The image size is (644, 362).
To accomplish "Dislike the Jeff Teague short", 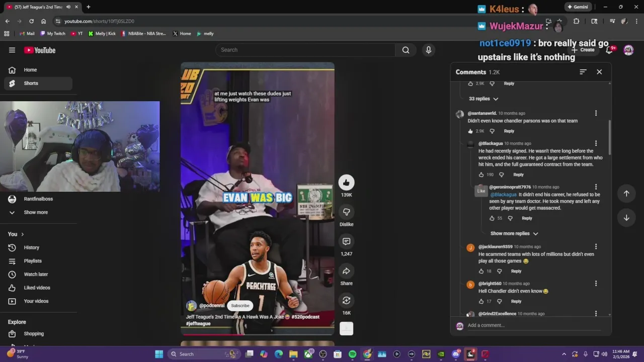I will (346, 212).
